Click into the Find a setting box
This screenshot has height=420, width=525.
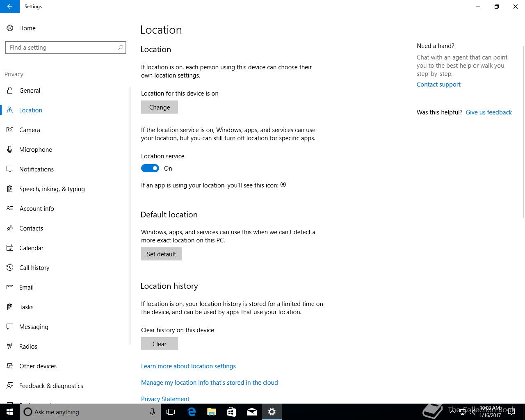pos(66,48)
